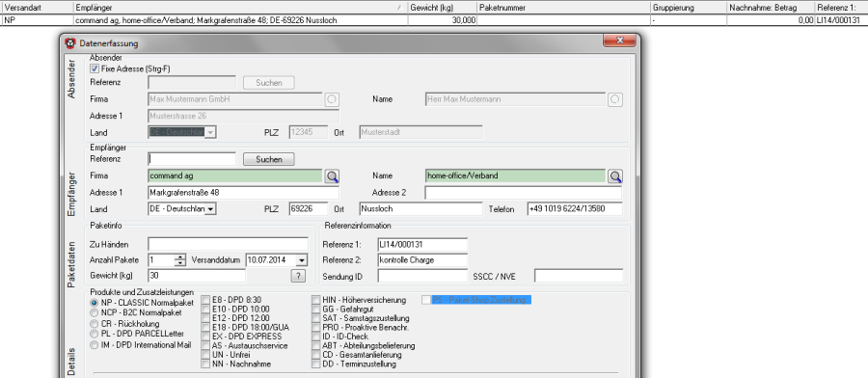Enable ID - ID-Check checkbox
Image resolution: width=868 pixels, height=378 pixels.
tap(315, 337)
